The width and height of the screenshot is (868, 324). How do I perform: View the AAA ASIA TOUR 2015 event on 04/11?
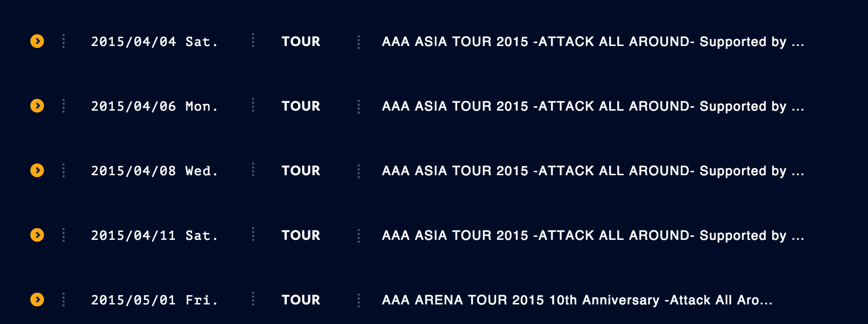pyautogui.click(x=592, y=235)
